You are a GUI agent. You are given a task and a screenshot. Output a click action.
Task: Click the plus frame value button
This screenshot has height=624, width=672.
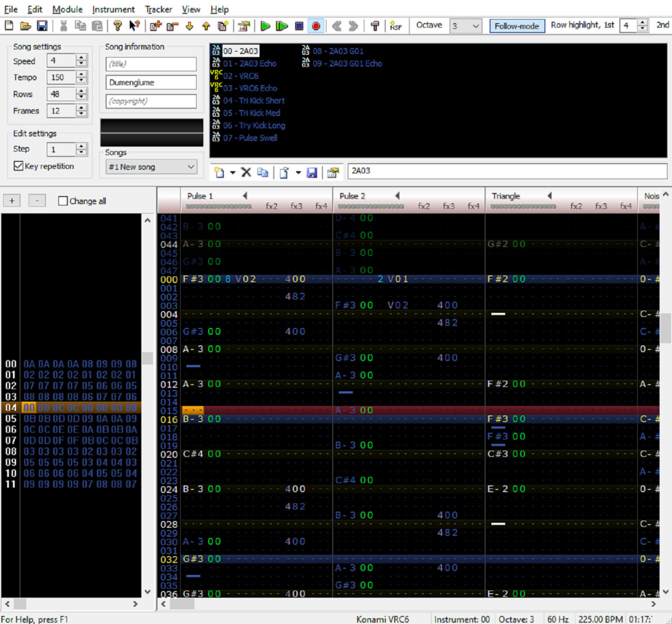[12, 200]
